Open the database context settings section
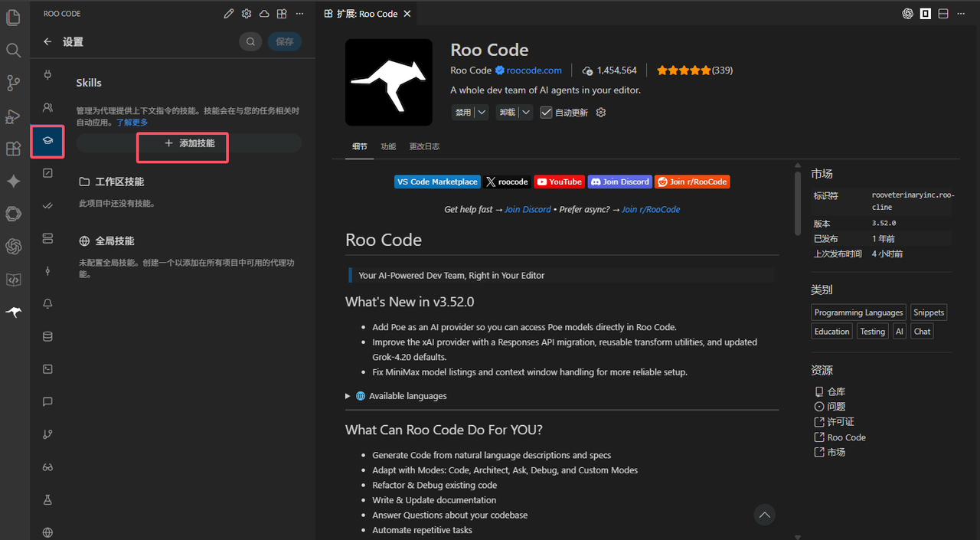Screen dimensions: 980x540 point(47,336)
